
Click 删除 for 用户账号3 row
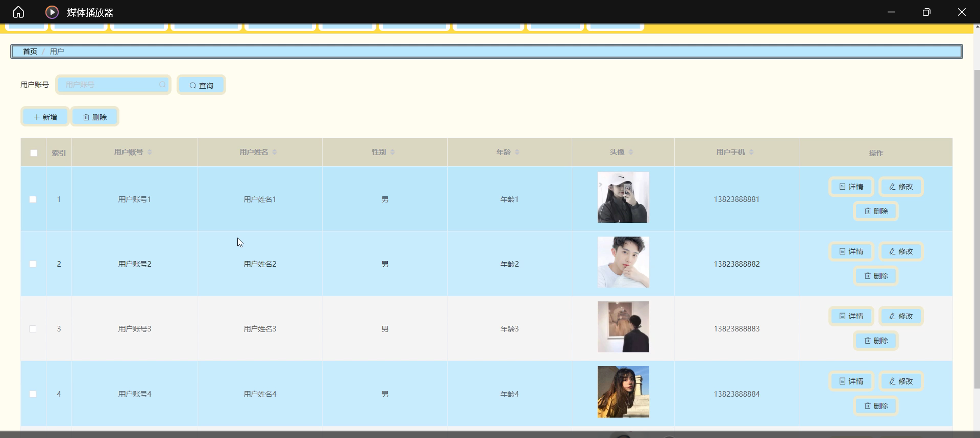pos(876,341)
